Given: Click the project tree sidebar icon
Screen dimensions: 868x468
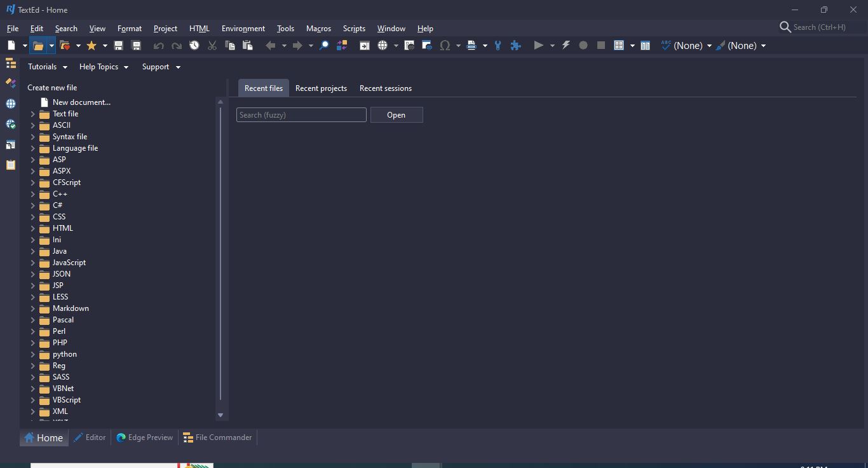Looking at the screenshot, I should pos(11,63).
